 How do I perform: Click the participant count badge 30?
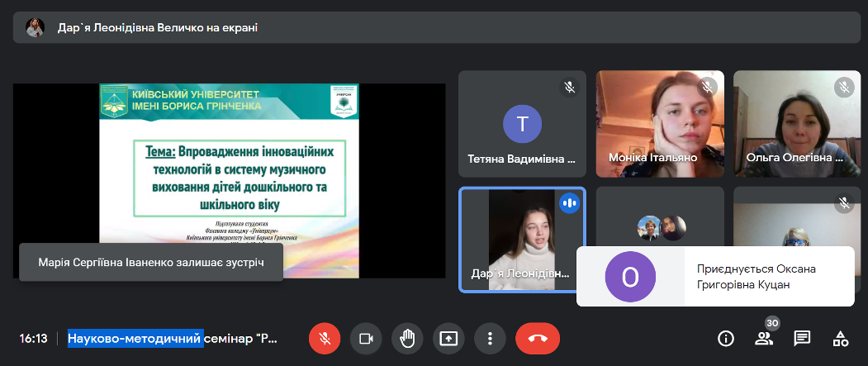(773, 323)
